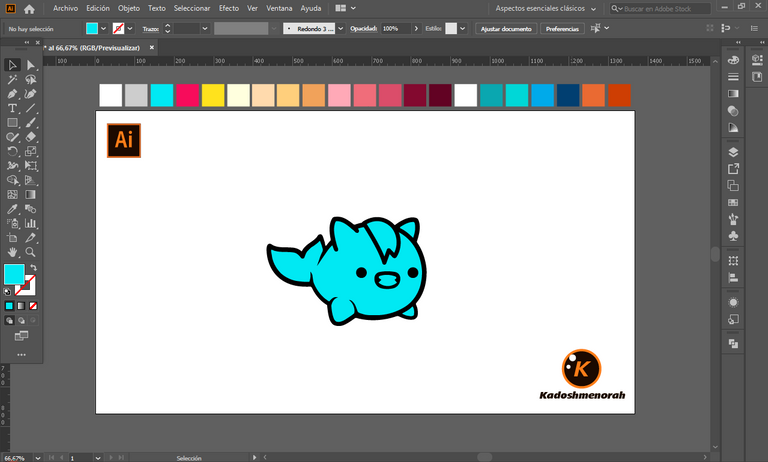Open the Edit Toolbar three dots
This screenshot has height=462, width=768.
click(x=21, y=355)
